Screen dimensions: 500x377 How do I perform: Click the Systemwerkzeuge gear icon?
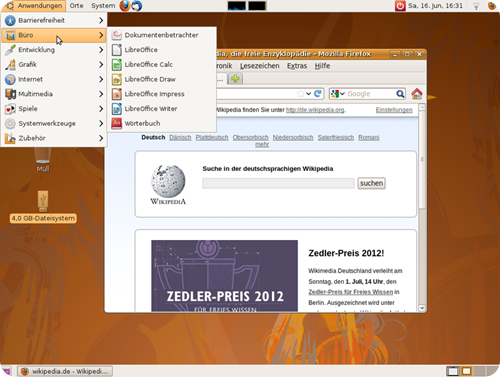click(10, 123)
